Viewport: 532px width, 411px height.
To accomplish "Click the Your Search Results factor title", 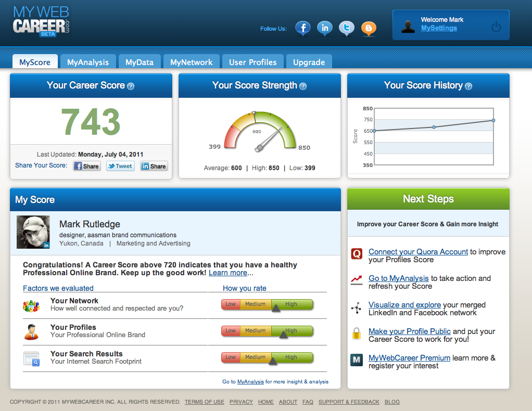I will coord(86,354).
